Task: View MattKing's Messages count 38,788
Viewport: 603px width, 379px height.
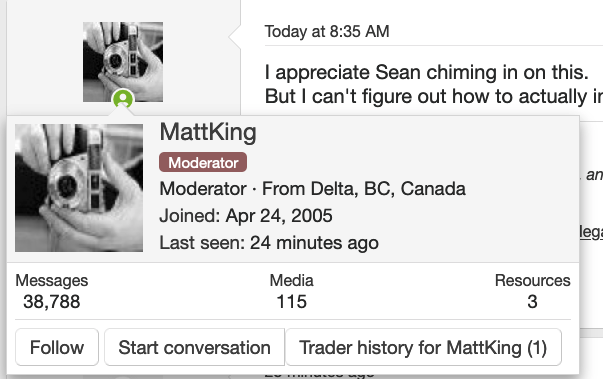Action: [x=52, y=302]
